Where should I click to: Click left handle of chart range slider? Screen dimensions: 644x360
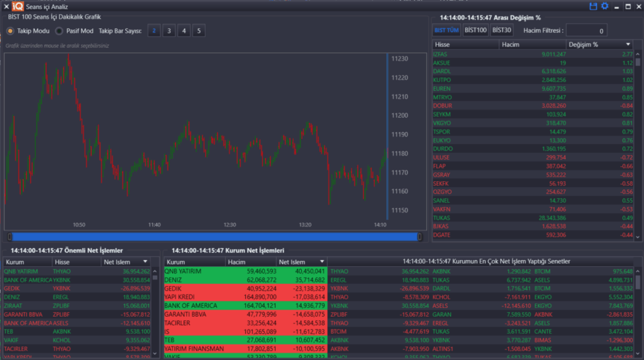point(9,237)
